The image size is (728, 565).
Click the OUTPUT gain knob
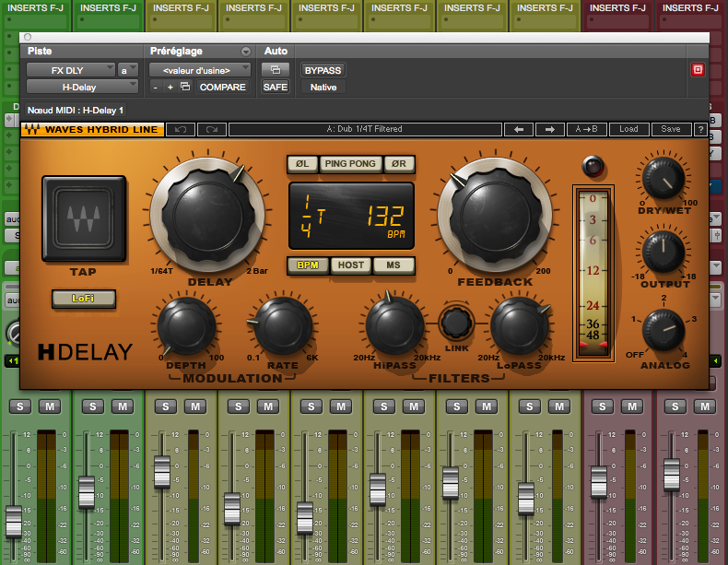[x=663, y=253]
